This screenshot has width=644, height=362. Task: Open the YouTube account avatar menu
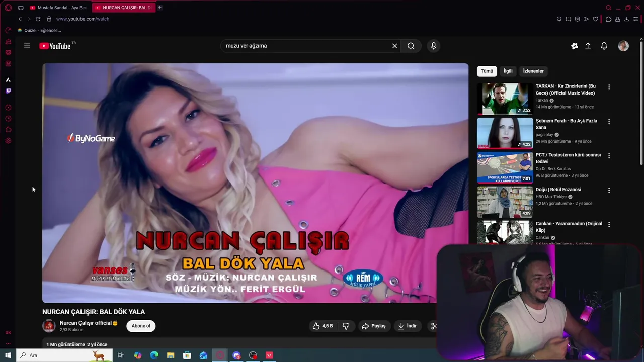point(623,46)
